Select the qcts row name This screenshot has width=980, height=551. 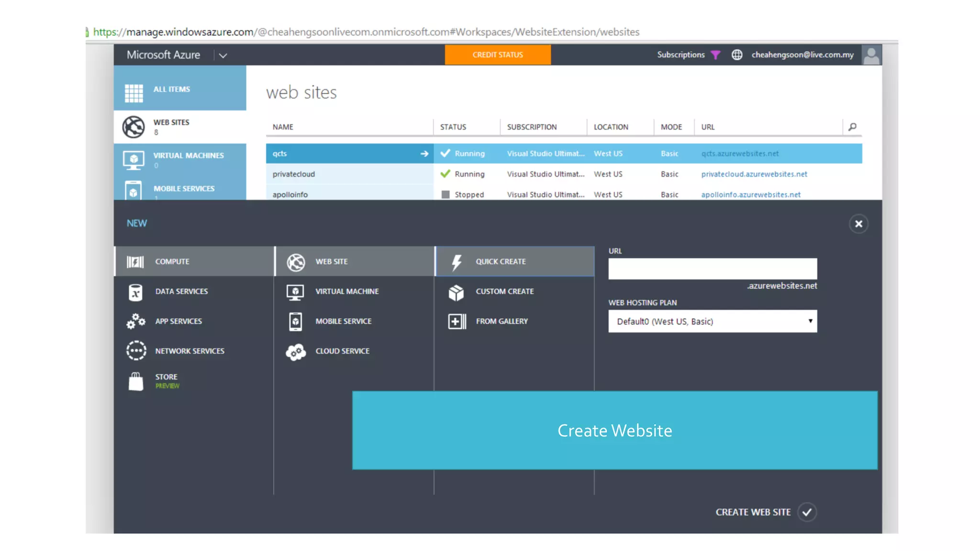coord(279,154)
